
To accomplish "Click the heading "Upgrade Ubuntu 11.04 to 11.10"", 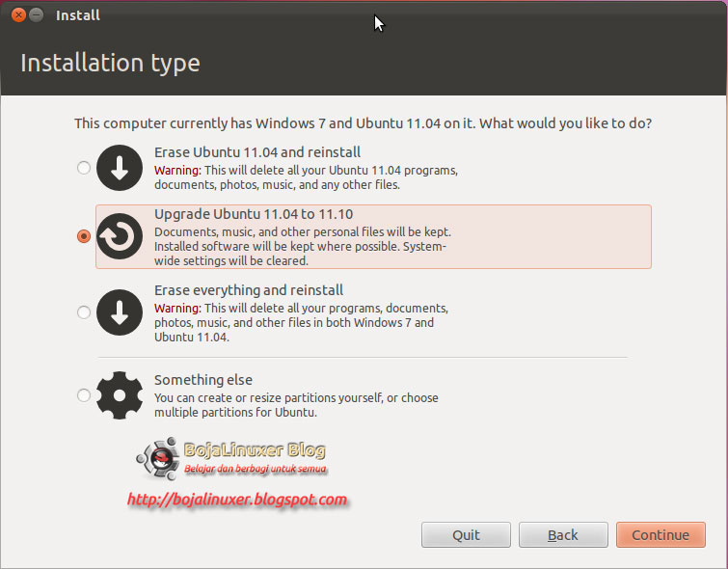I will [x=254, y=214].
